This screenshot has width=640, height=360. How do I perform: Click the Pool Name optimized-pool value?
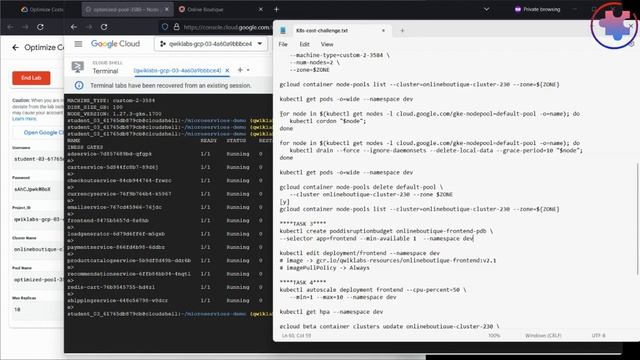[x=38, y=280]
